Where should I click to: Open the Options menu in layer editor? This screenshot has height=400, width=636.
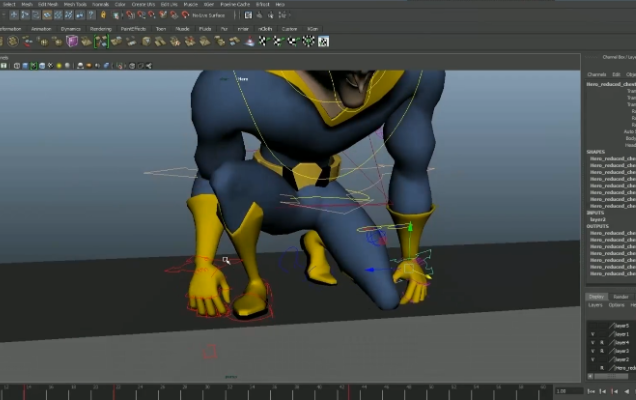click(x=617, y=305)
